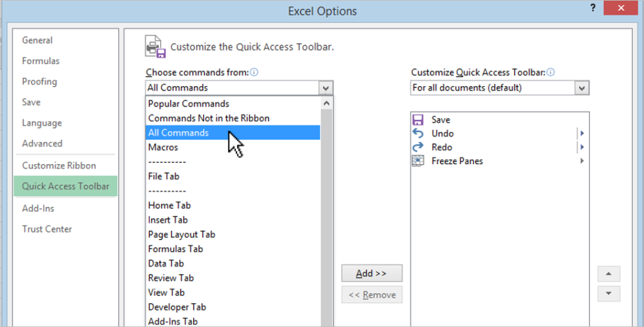This screenshot has height=327, width=644.
Task: Select the Redo arrow icon
Action: [x=418, y=147]
